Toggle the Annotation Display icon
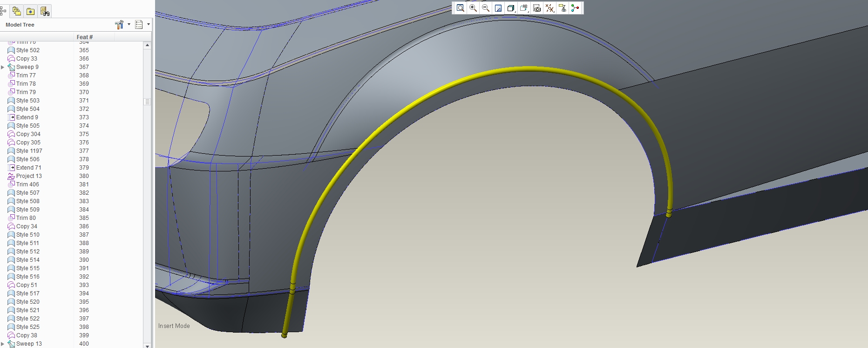 pos(563,8)
